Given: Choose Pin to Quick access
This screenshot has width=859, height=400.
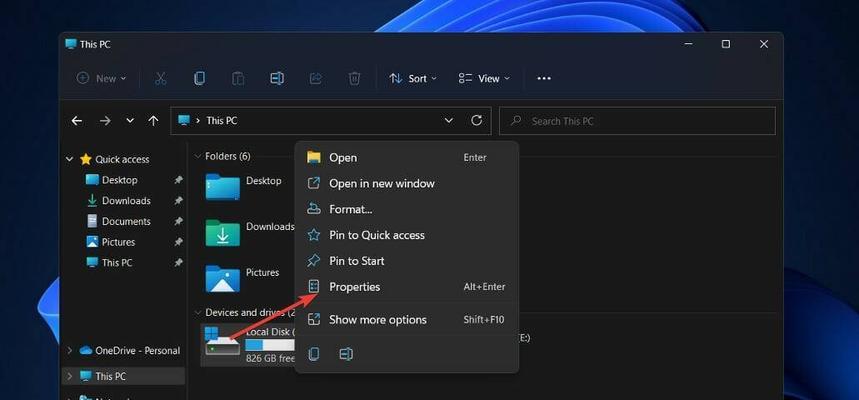Looking at the screenshot, I should (x=406, y=235).
